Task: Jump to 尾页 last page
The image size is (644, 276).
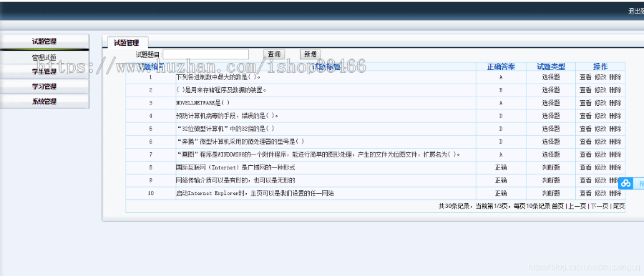Action: (618, 206)
